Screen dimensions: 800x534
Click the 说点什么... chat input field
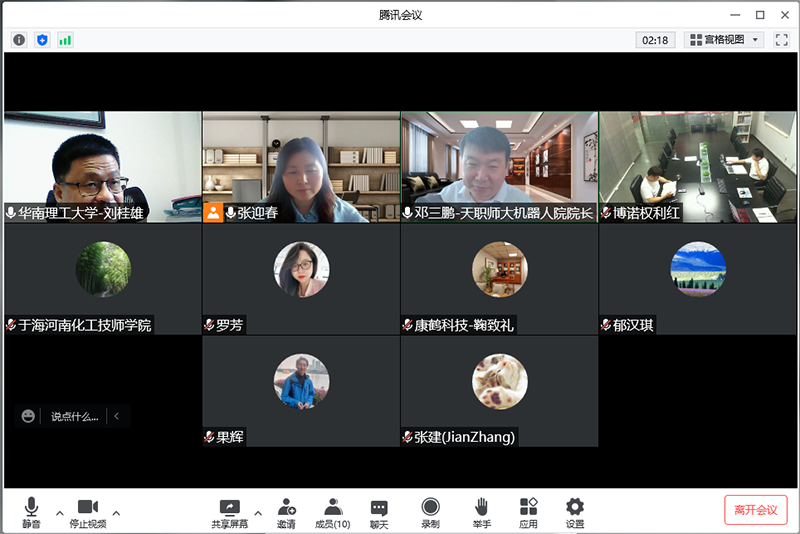75,416
